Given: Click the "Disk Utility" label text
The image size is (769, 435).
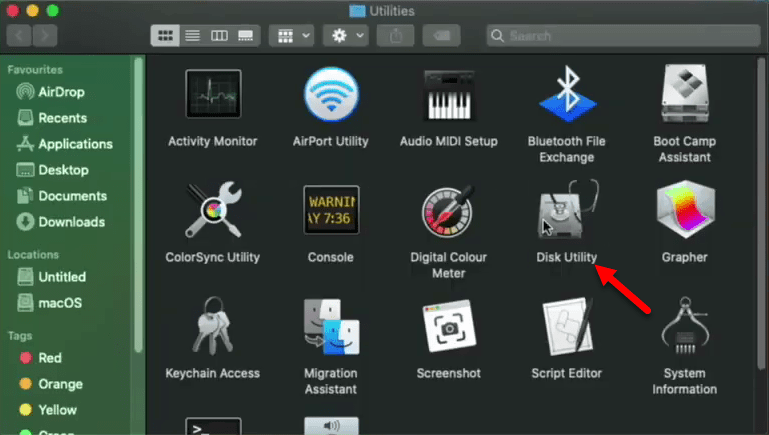Looking at the screenshot, I should [x=566, y=257].
